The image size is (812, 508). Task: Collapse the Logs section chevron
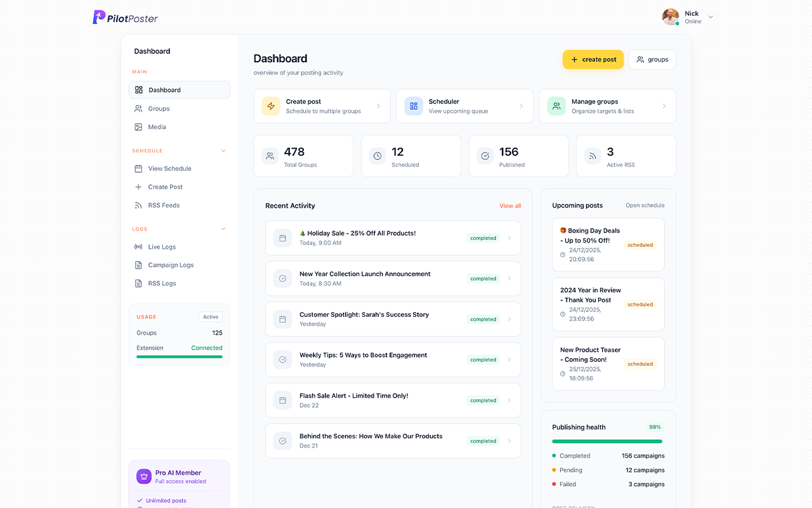point(223,229)
